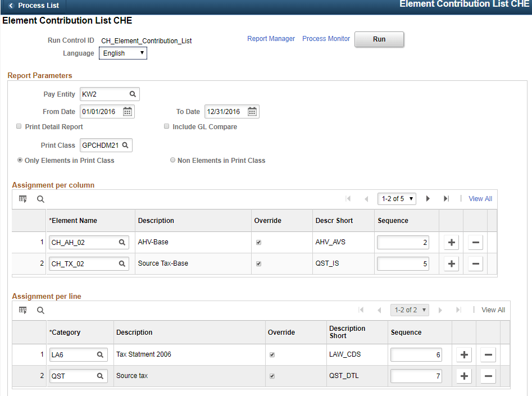Edit the Sequence value for AHV-Base
532x396 pixels.
pyautogui.click(x=403, y=242)
